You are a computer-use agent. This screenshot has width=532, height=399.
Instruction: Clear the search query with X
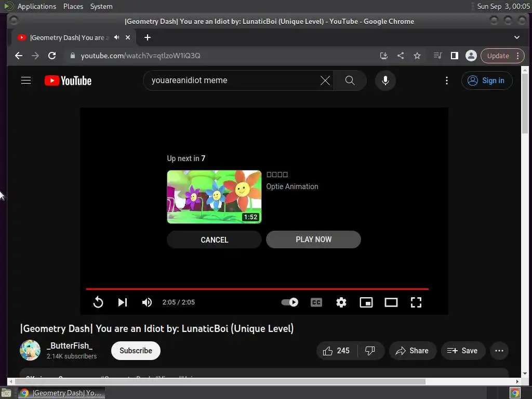click(325, 81)
